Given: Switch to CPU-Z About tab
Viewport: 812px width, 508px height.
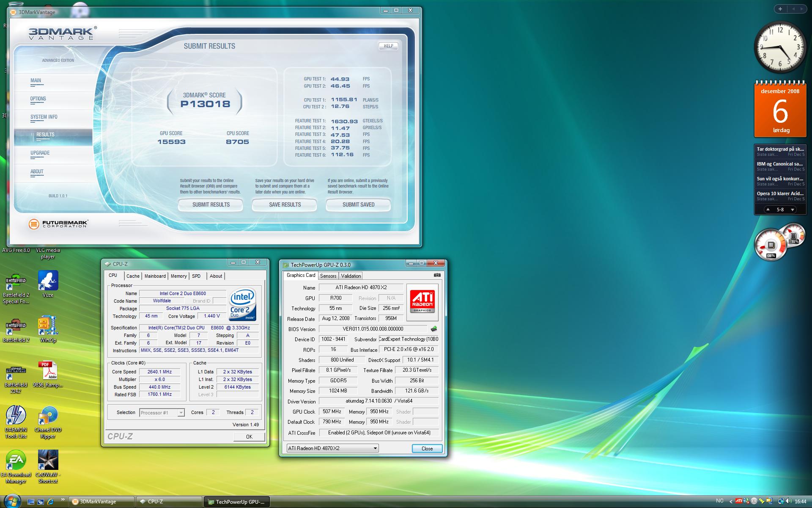Looking at the screenshot, I should (216, 276).
